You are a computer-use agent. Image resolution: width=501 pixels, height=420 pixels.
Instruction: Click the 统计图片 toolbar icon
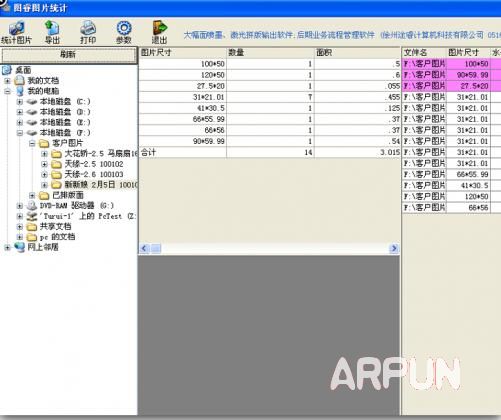16,28
